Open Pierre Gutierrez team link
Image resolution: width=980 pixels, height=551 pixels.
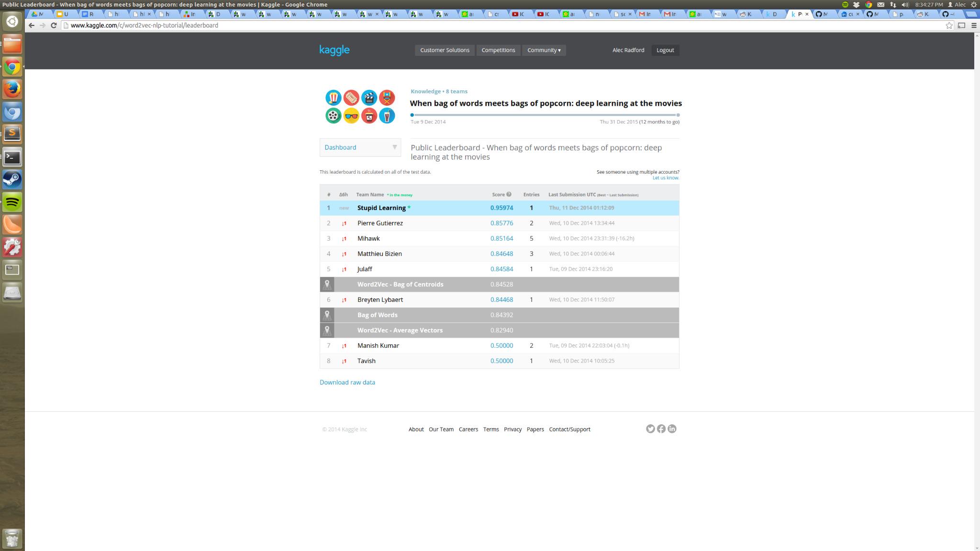[380, 223]
